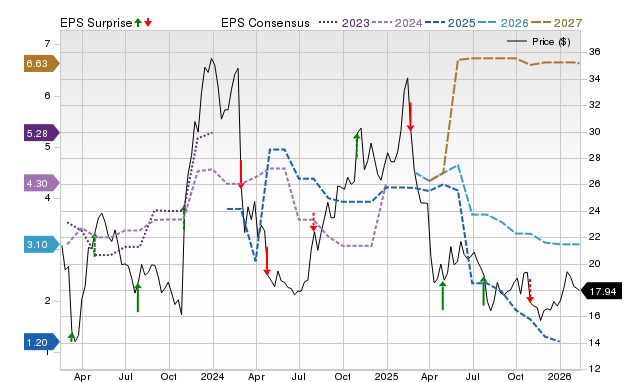640x382 pixels.
Task: Click dashed green surprise arrow near November 2024
Action: pos(357,145)
